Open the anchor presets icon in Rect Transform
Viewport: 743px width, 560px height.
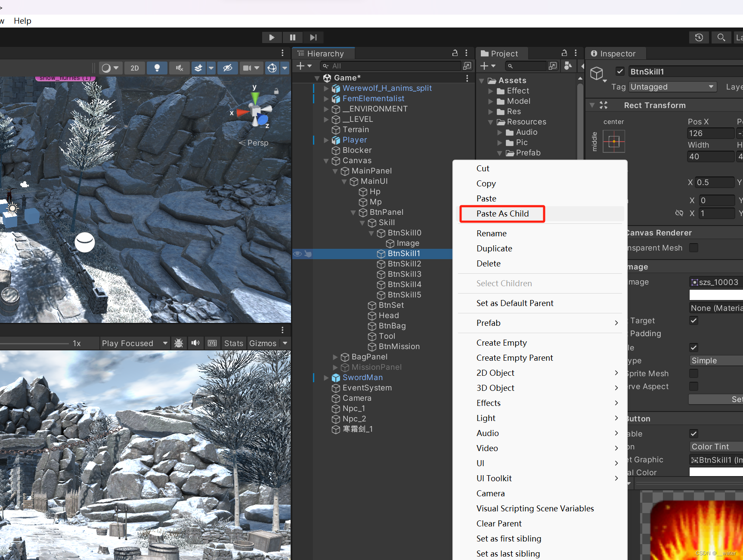(x=614, y=141)
